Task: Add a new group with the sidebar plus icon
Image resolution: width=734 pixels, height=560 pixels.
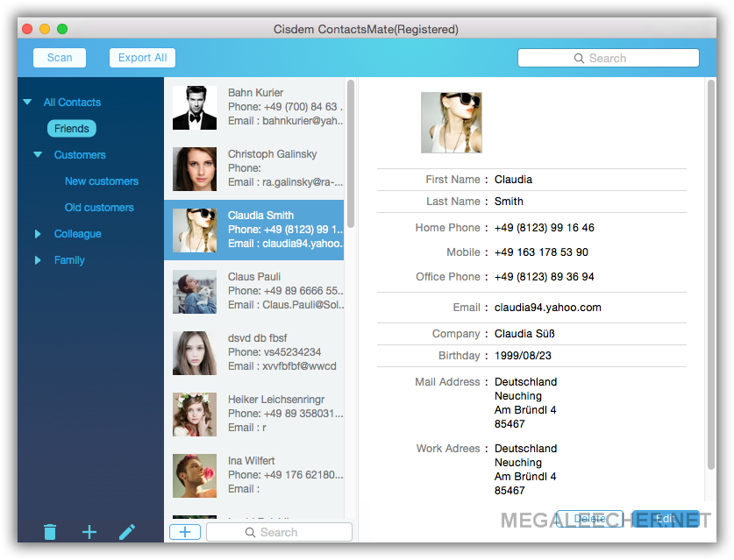Action: pyautogui.click(x=89, y=532)
